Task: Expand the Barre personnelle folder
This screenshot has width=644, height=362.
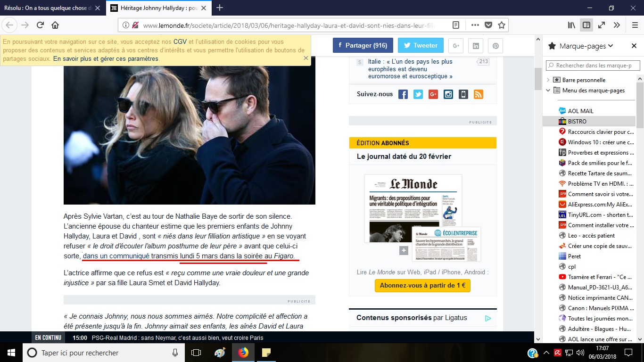Action: [548, 80]
